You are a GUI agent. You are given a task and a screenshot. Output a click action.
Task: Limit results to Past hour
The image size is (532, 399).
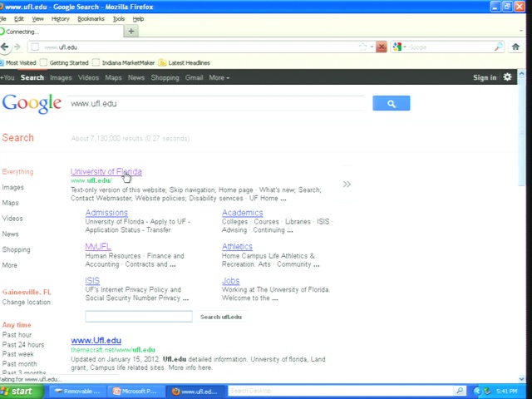[x=17, y=335]
